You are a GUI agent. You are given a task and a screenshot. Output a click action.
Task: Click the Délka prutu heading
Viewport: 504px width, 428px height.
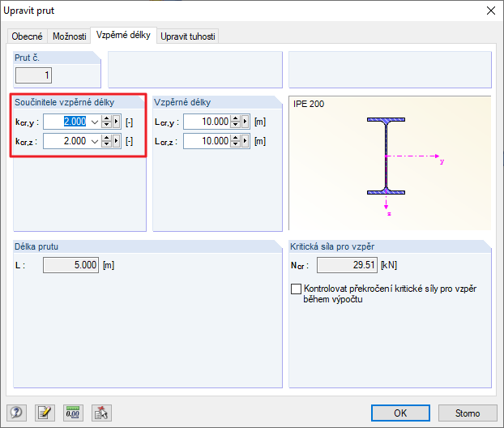point(36,246)
